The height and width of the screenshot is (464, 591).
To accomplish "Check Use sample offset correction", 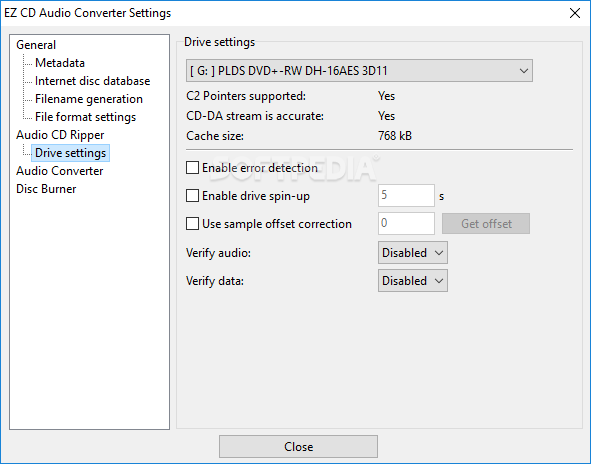I will click(192, 224).
